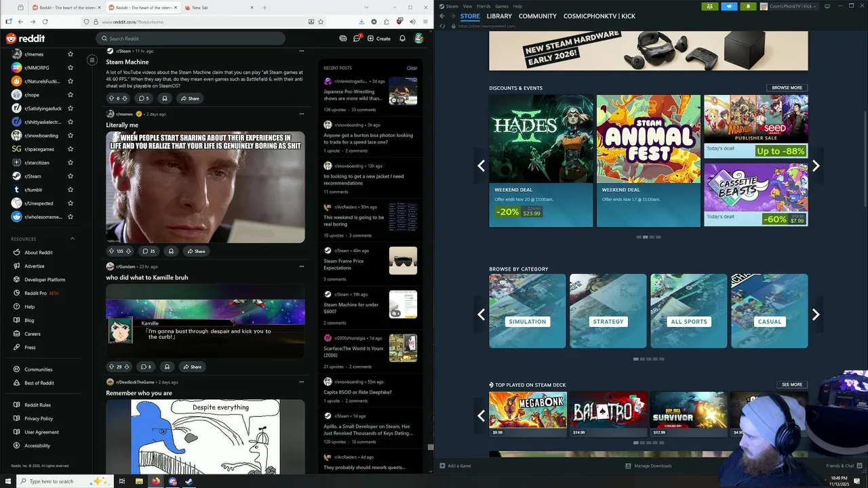The image size is (868, 488).
Task: Open 'Manage Downloads' in Steam footer
Action: click(648, 466)
